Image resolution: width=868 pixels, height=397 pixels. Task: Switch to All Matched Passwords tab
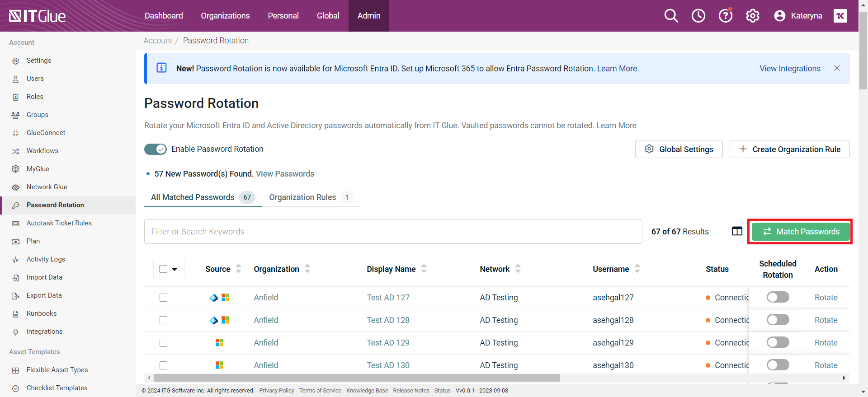(203, 197)
